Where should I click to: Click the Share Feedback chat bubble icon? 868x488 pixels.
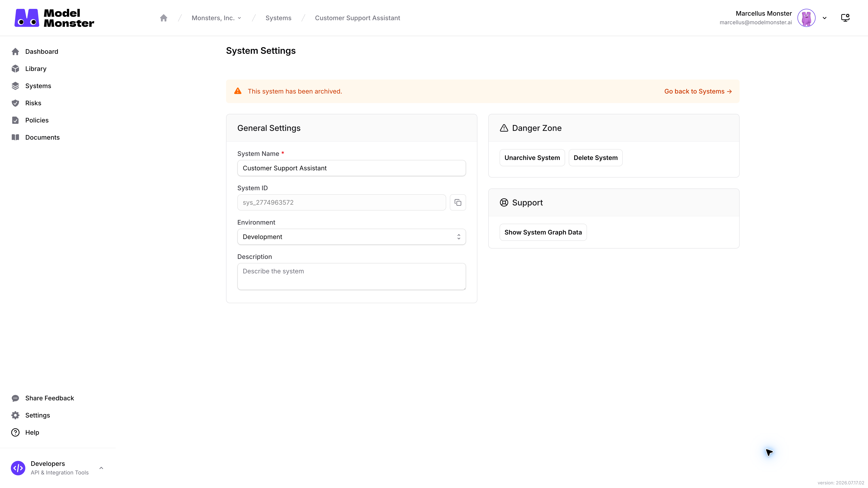[15, 398]
